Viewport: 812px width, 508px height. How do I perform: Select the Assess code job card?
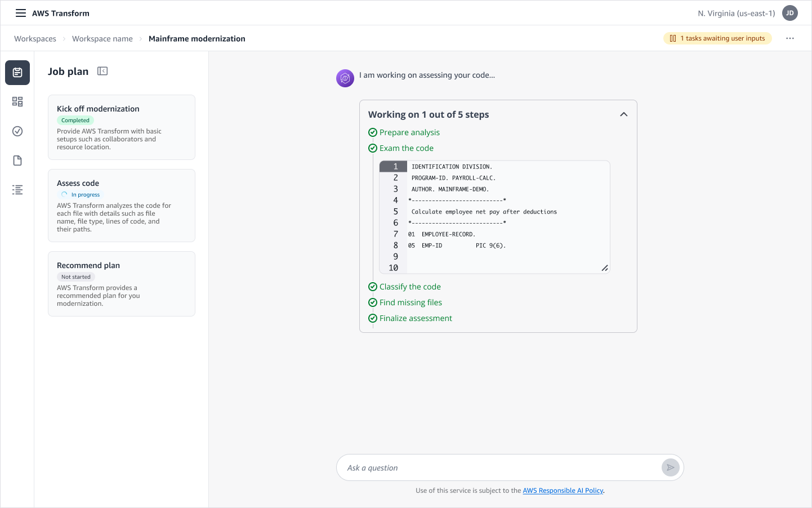pyautogui.click(x=121, y=206)
